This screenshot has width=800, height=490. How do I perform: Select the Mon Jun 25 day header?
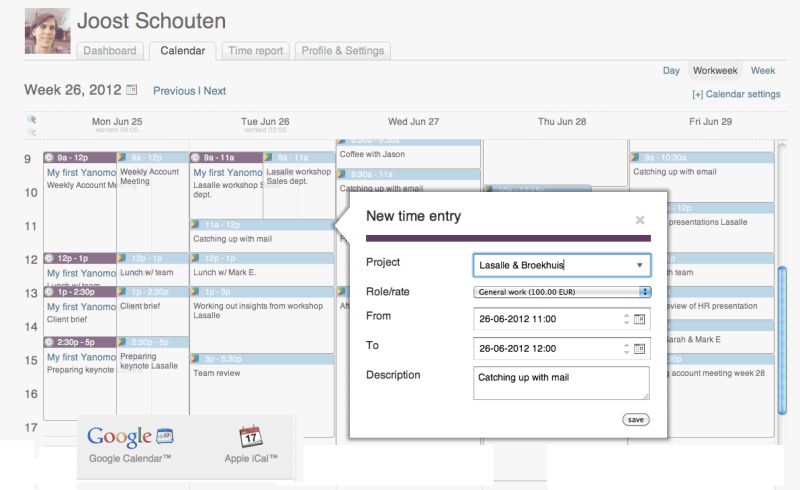117,121
